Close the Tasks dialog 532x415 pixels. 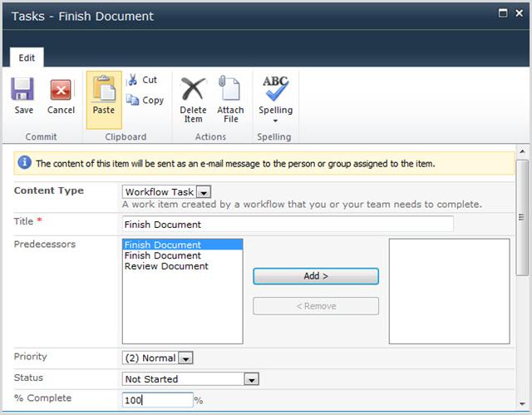coord(519,13)
